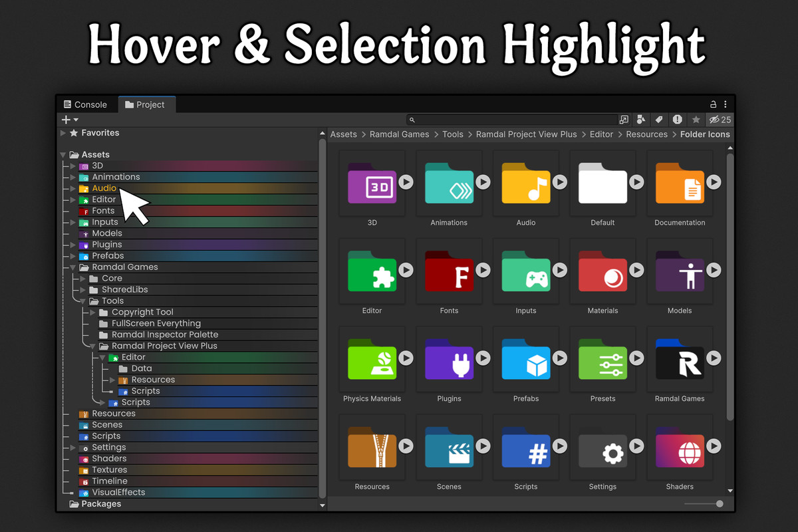Screen dimensions: 798x532
Task: Click the search by label icon
Action: point(658,120)
